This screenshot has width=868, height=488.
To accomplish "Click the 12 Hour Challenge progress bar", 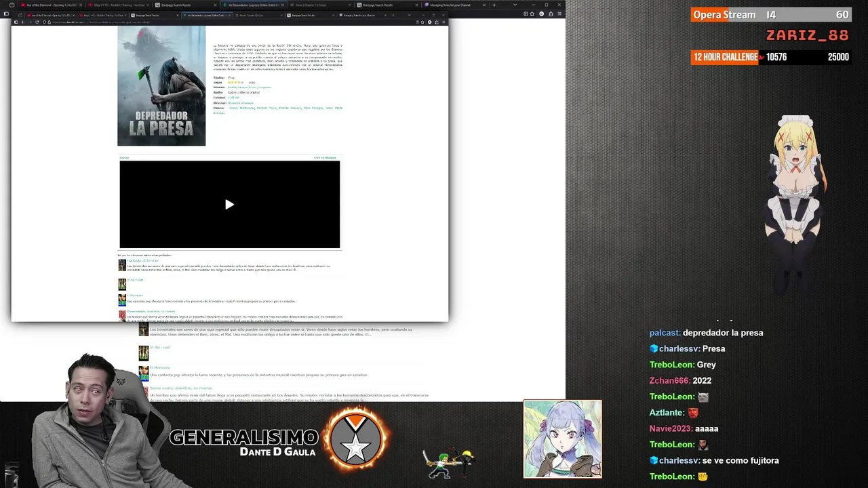I will point(770,57).
